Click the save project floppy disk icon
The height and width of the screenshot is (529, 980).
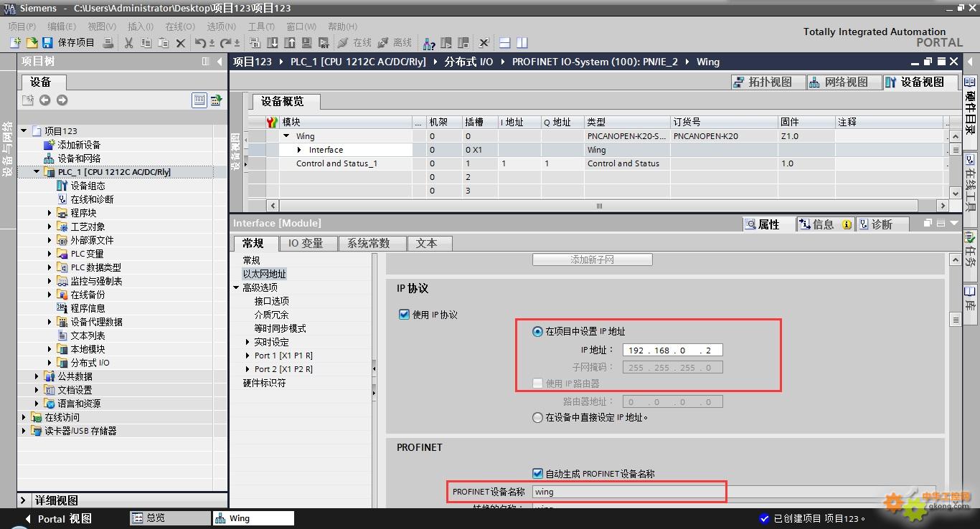[47, 43]
